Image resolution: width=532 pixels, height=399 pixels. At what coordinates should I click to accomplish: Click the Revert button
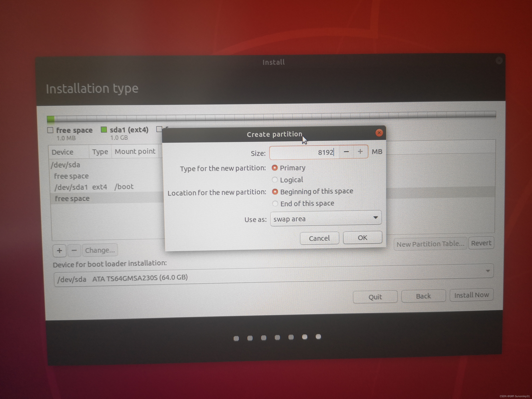click(481, 243)
